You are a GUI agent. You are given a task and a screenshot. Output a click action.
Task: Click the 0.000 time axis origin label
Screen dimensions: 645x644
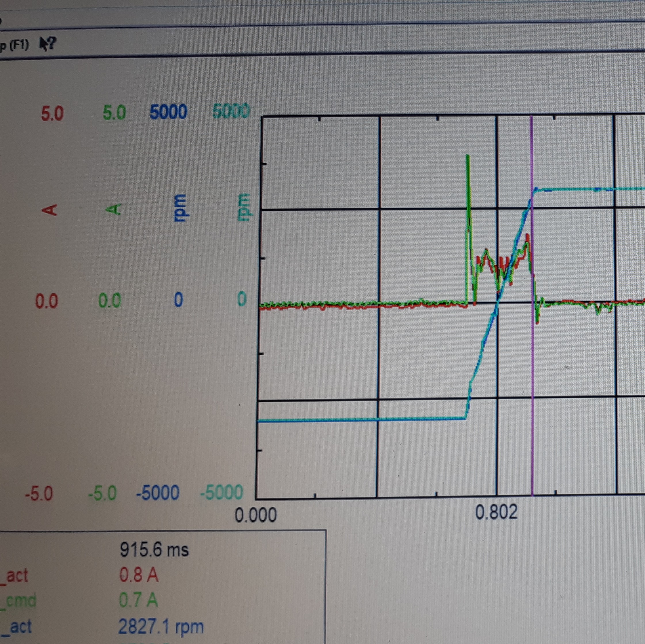(256, 515)
